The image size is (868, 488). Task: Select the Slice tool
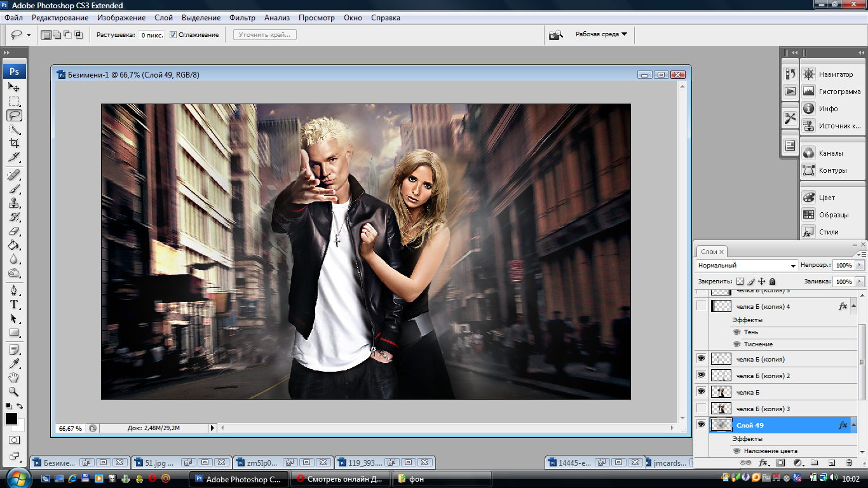14,157
